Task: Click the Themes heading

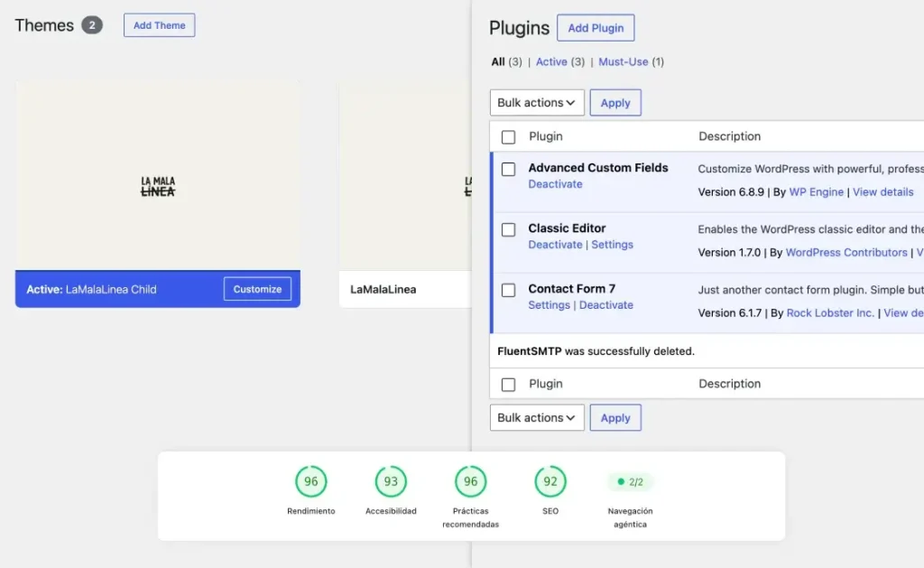Action: click(x=44, y=25)
